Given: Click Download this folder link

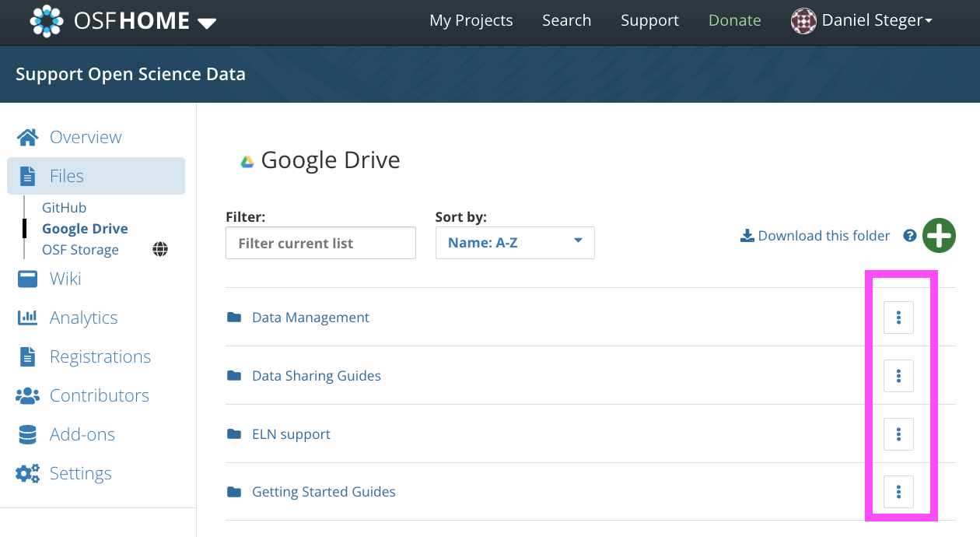Looking at the screenshot, I should click(824, 236).
